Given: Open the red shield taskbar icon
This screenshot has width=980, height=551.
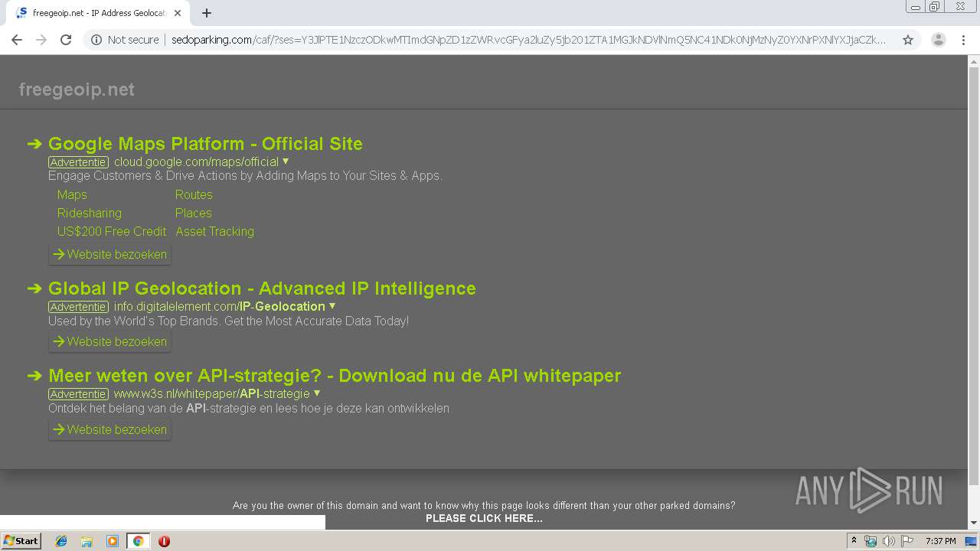Looking at the screenshot, I should click(x=164, y=541).
